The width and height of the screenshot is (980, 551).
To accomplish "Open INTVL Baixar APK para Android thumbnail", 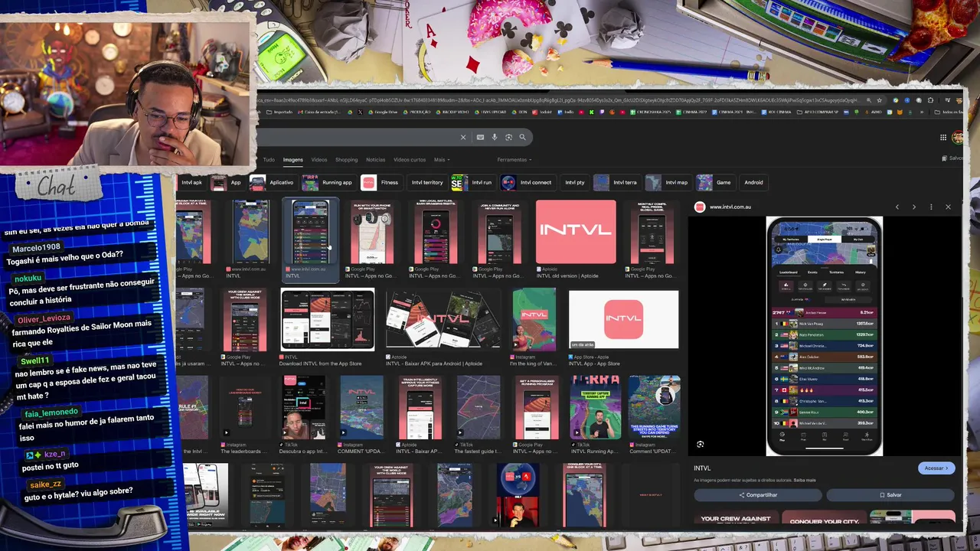I will 443,320.
